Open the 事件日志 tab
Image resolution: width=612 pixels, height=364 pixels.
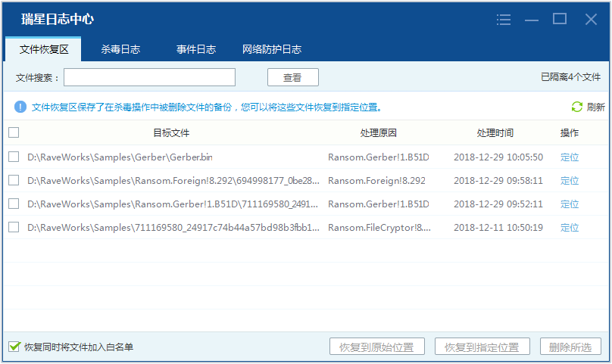pos(196,50)
